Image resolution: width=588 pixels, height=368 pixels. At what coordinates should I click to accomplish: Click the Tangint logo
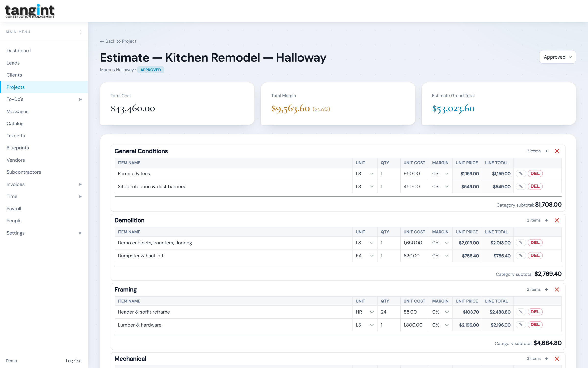pyautogui.click(x=30, y=11)
